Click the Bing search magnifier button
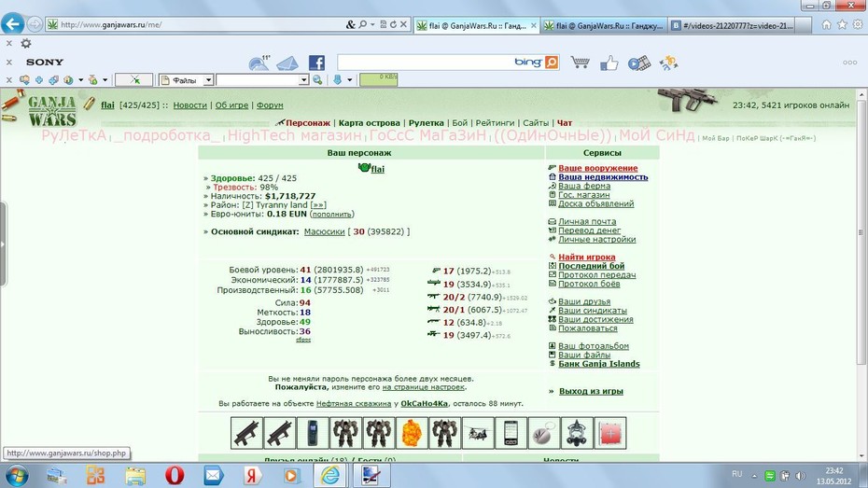 coord(552,62)
